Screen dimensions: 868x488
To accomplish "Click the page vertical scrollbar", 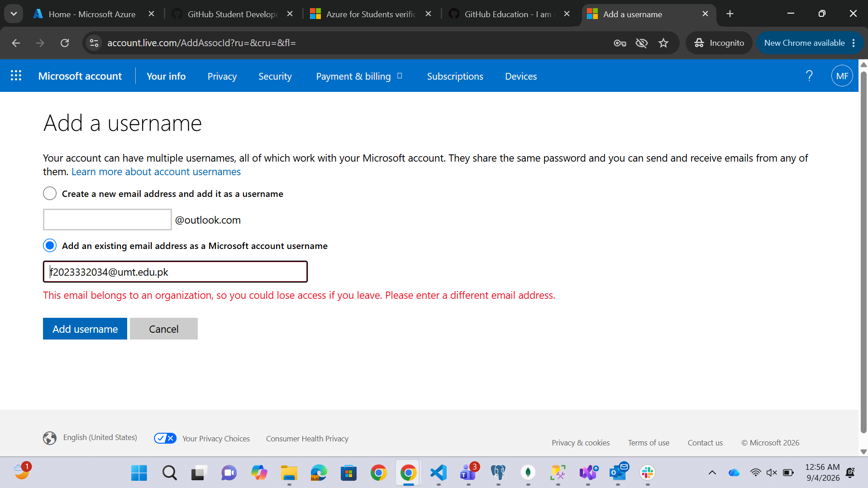I will (x=863, y=252).
